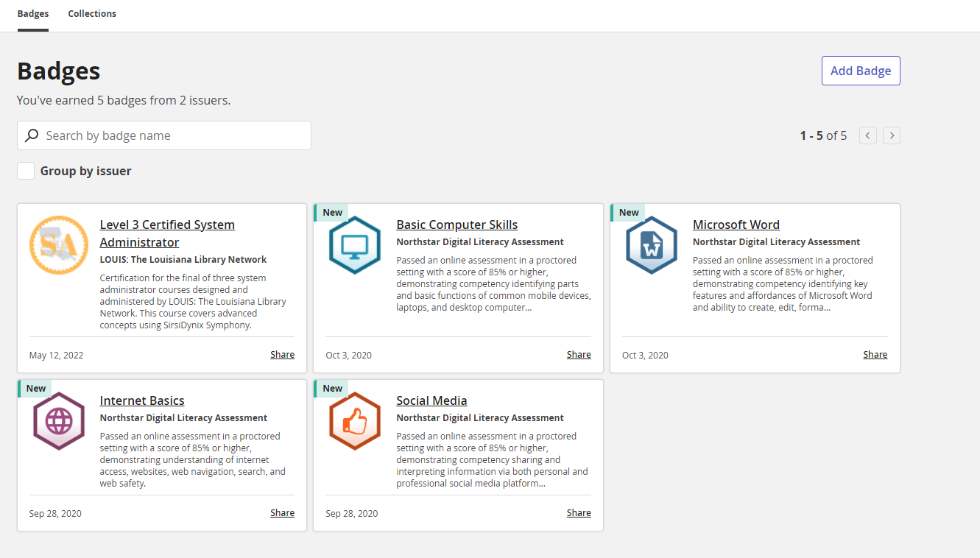Click Oct 3, 2020 date on Microsoft Word card
The image size is (980, 558).
(x=645, y=356)
